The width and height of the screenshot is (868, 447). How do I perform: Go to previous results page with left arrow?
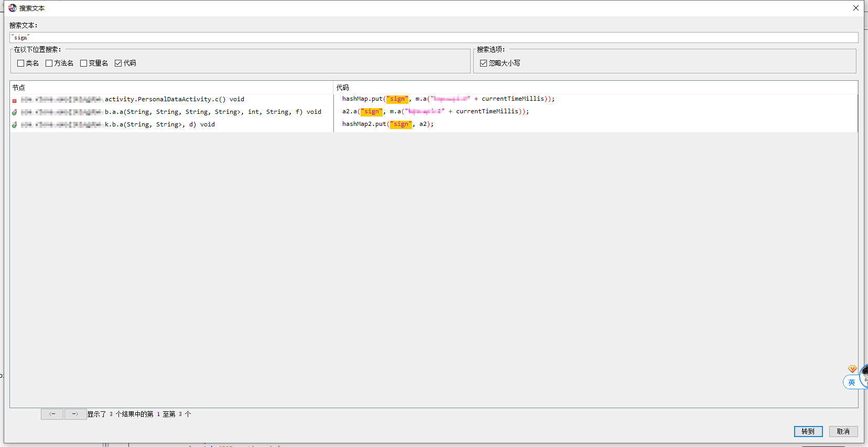(52, 414)
